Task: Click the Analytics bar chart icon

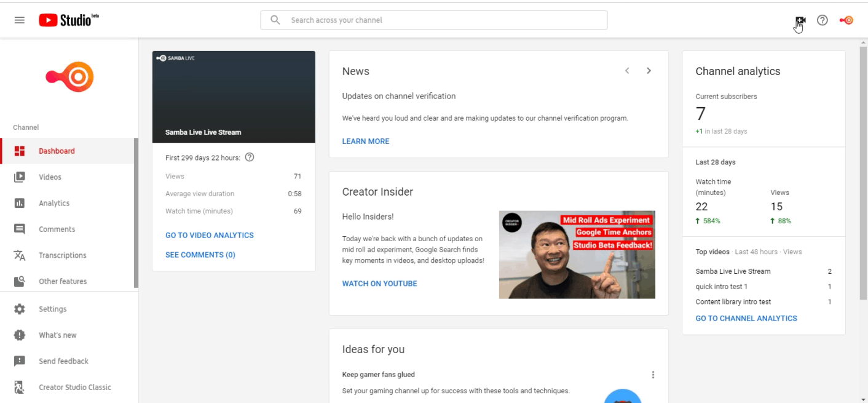Action: pyautogui.click(x=20, y=203)
